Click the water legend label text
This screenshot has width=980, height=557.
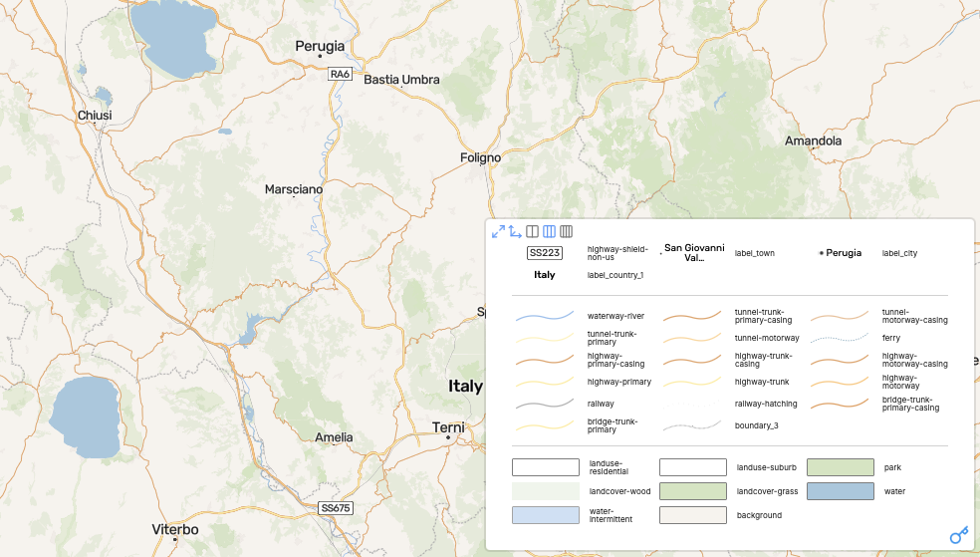894,491
